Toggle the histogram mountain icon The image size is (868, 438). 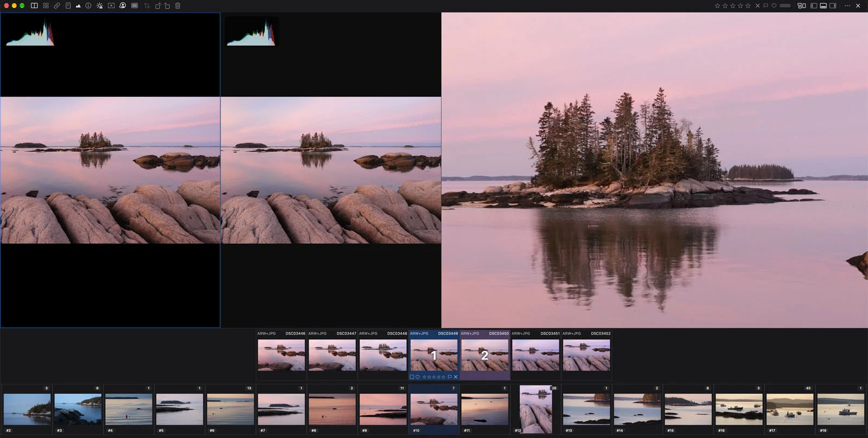click(78, 5)
